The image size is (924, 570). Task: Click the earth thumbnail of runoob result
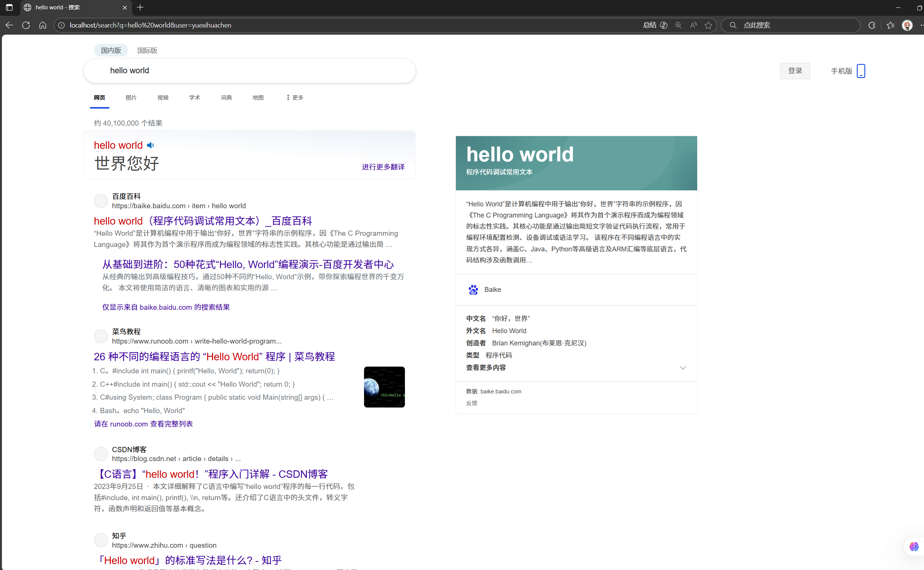[384, 387]
